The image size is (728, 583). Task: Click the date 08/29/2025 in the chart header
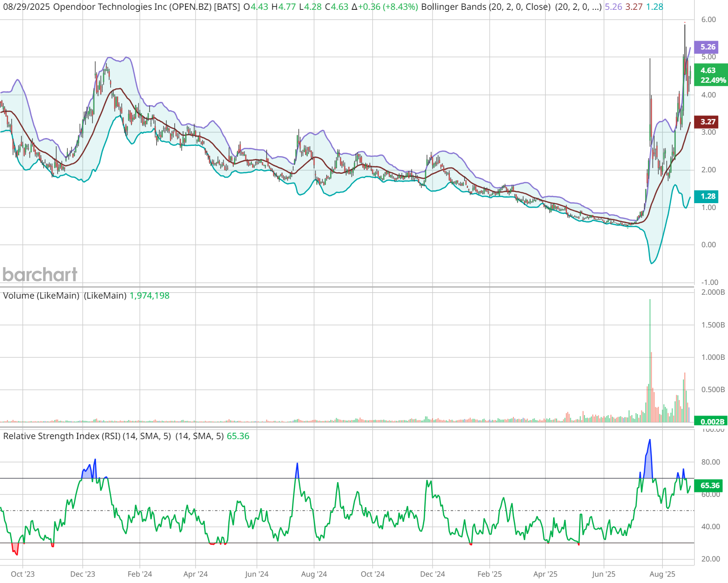click(x=26, y=7)
